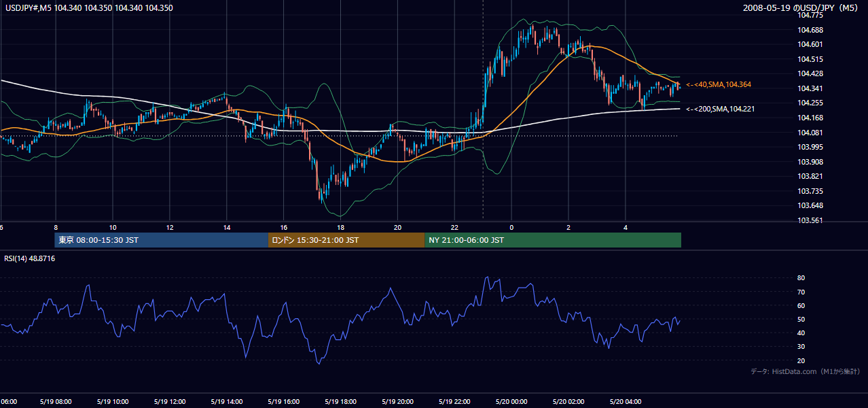
Task: Select the NY 21:00-06:00 JST session bar
Action: (x=553, y=240)
